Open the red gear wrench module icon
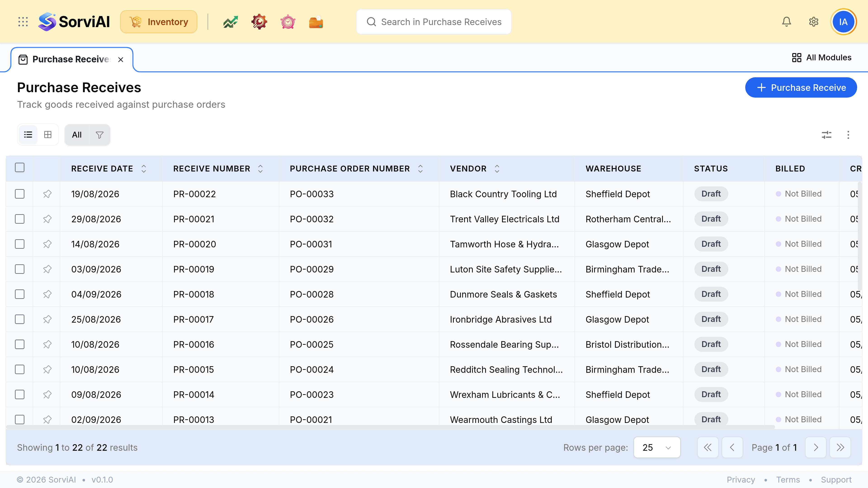 (259, 22)
